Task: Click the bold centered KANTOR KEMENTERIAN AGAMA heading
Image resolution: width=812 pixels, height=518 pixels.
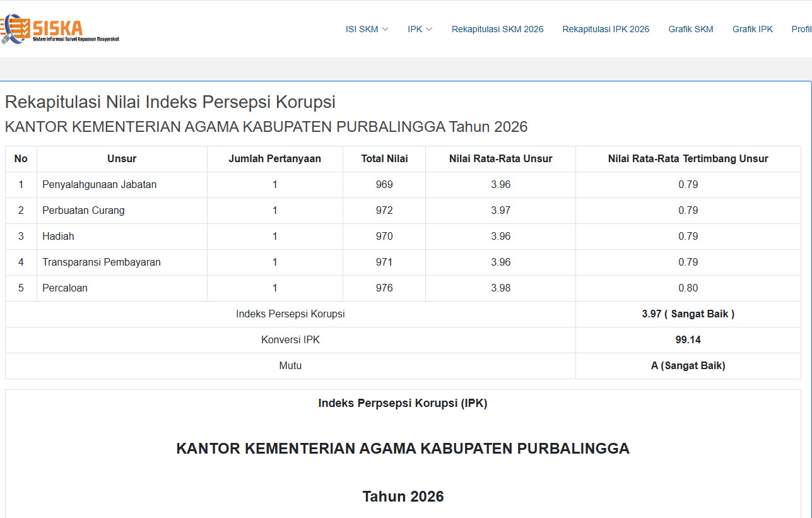Action: point(403,449)
